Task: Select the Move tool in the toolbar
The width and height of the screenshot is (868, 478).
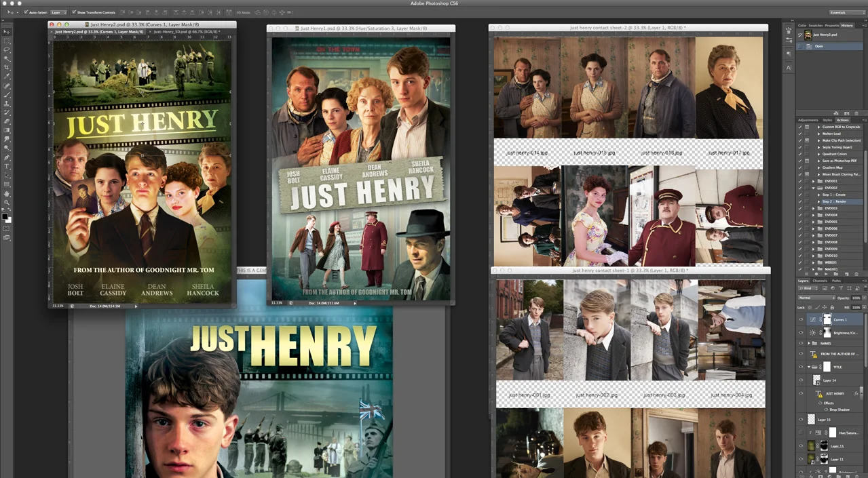Action: pos(7,32)
